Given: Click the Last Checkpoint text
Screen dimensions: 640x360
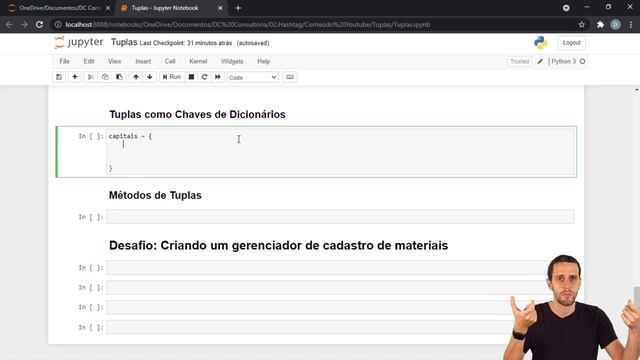Looking at the screenshot, I should tap(186, 43).
